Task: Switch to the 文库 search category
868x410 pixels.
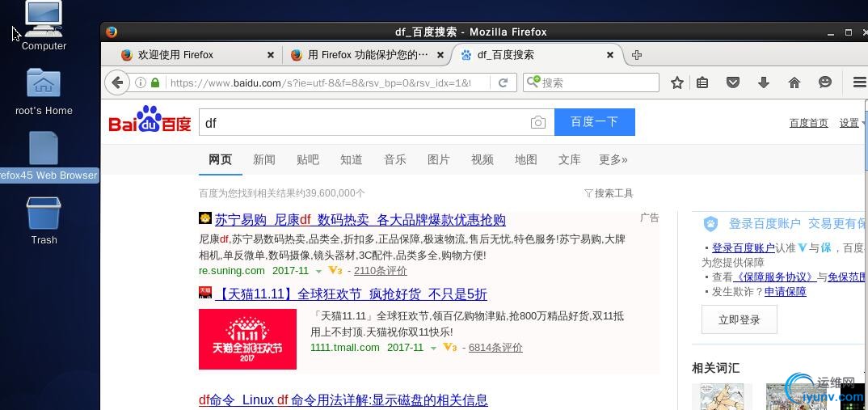Action: (x=570, y=159)
